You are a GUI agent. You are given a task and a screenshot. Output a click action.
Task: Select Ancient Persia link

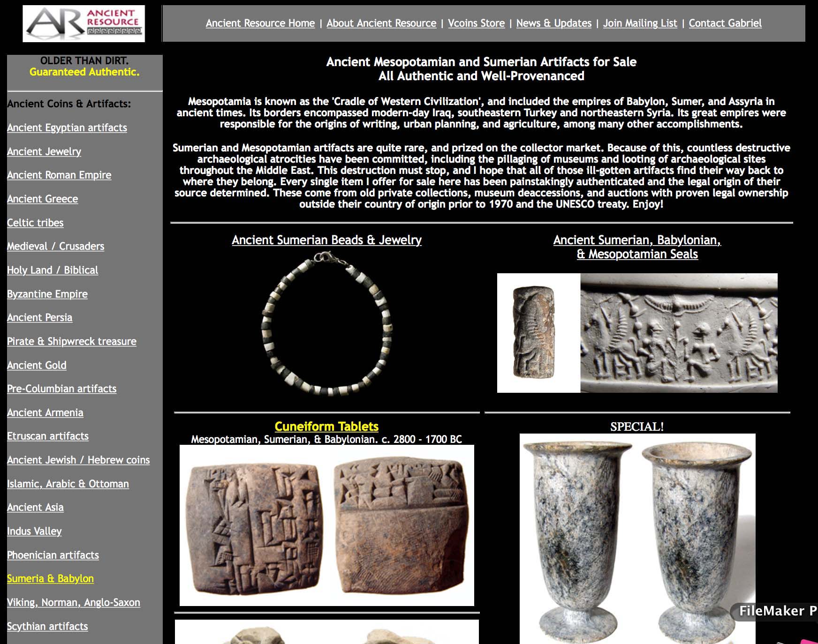tap(40, 317)
